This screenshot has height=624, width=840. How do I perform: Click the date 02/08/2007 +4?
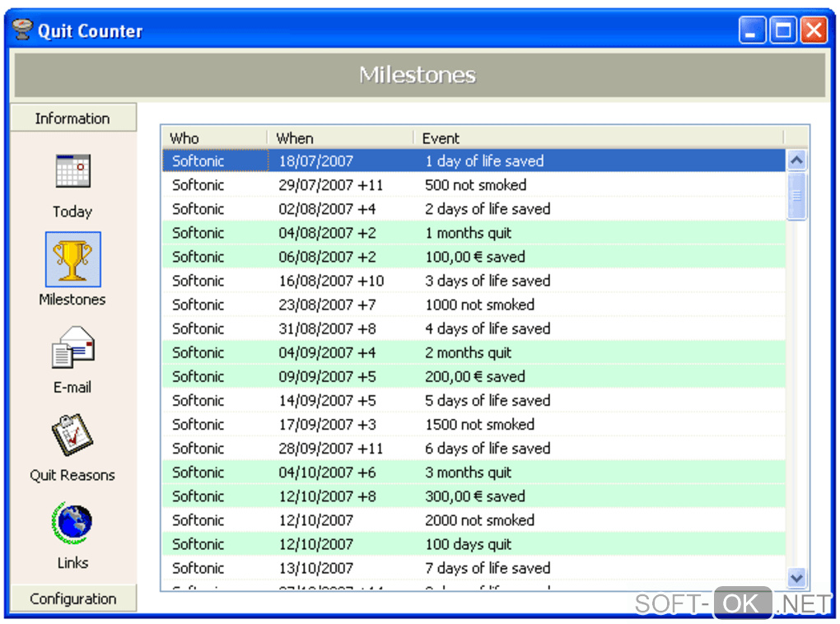tap(327, 209)
